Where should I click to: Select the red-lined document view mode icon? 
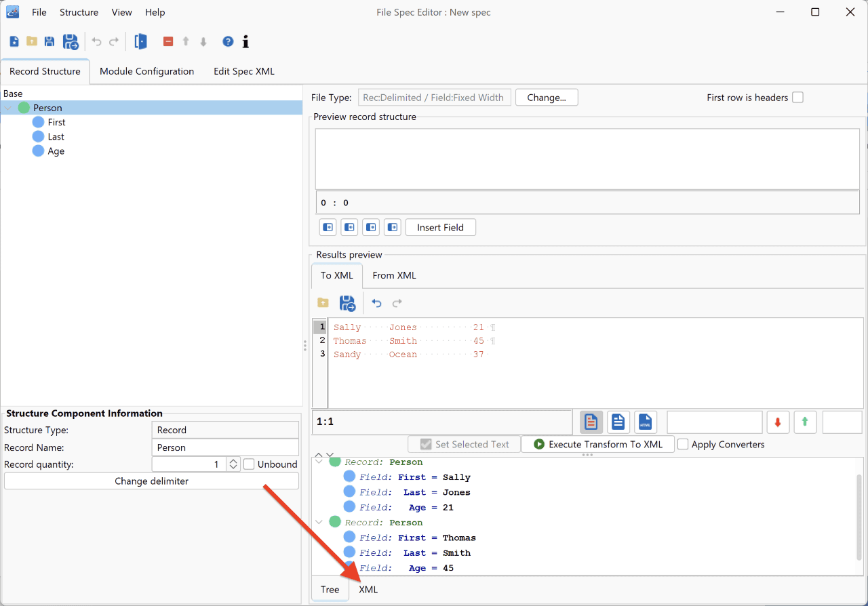pos(591,422)
